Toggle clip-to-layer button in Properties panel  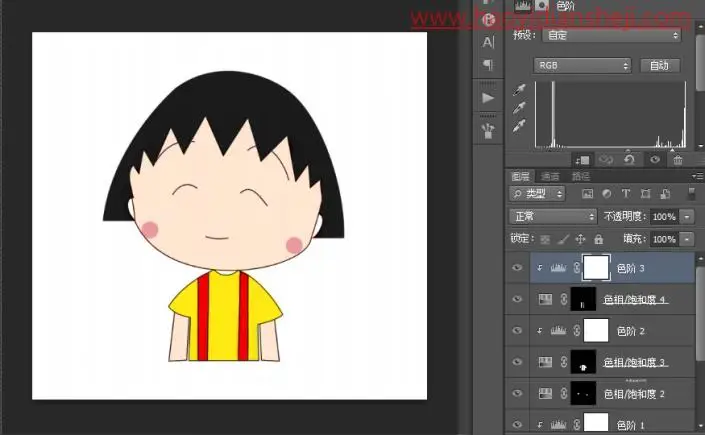(583, 160)
